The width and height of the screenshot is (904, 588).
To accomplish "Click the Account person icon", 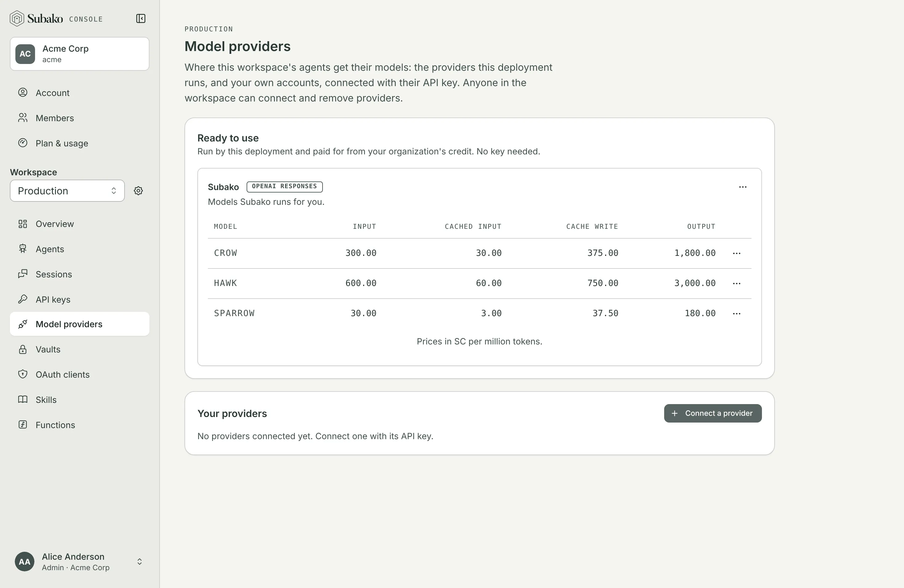I will [23, 92].
